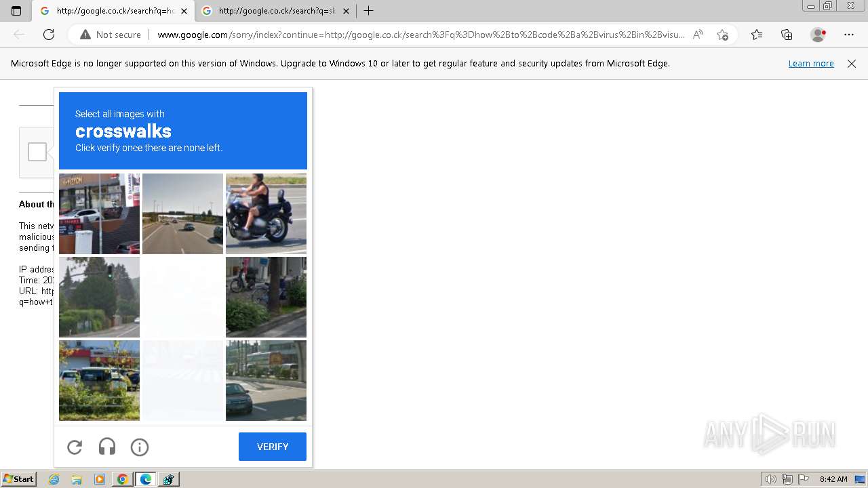Tick the reCAPTCHA checkbox

(x=37, y=152)
